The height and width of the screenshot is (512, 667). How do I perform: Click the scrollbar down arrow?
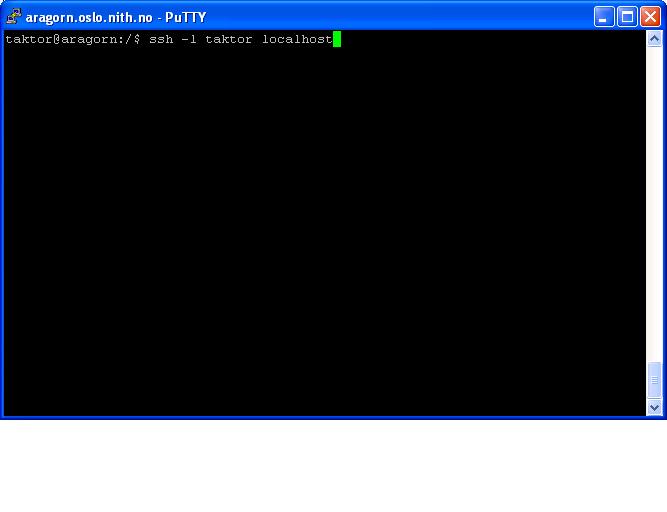(654, 407)
